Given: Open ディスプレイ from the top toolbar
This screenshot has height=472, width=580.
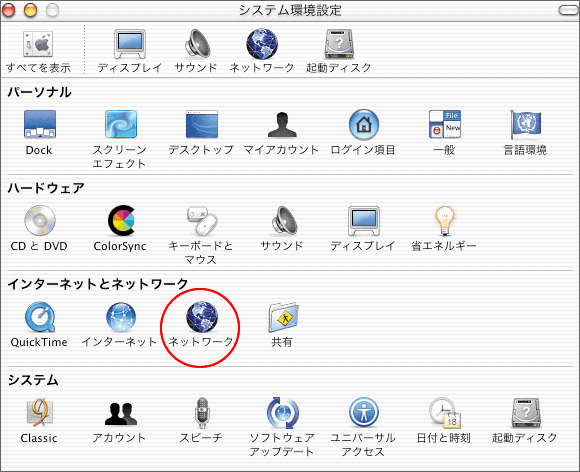Looking at the screenshot, I should 129,44.
